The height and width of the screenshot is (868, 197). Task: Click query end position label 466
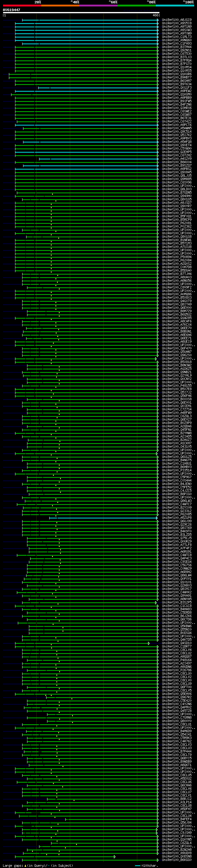[155, 15]
